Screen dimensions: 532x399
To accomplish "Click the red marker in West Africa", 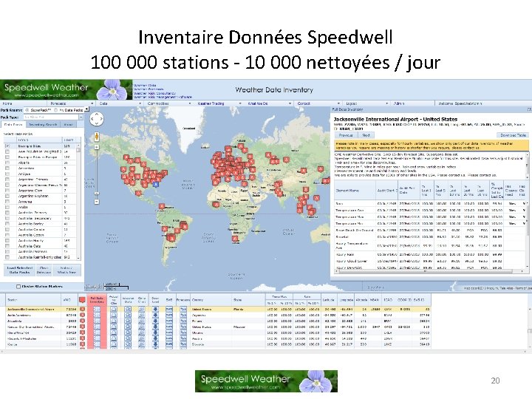I will 216,204.
